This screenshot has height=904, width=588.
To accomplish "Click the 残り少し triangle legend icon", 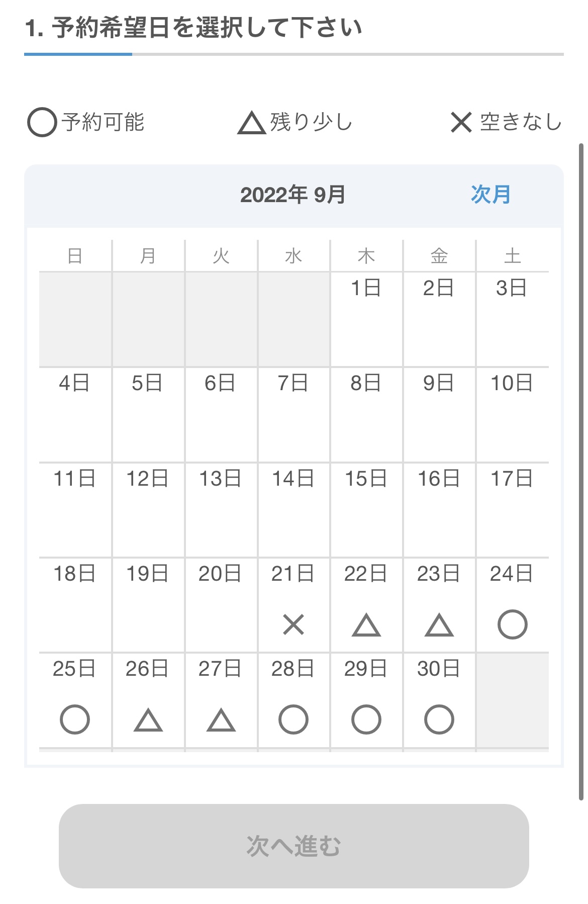I will pos(251,123).
